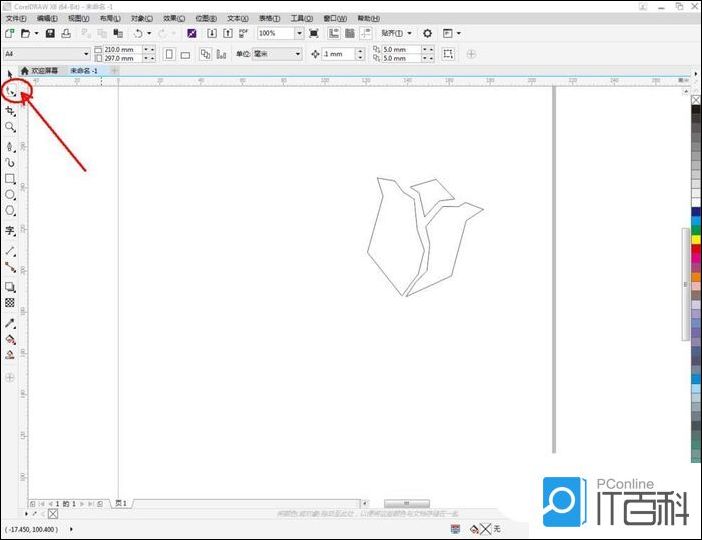
Task: Select the Rectangle tool
Action: [x=10, y=178]
